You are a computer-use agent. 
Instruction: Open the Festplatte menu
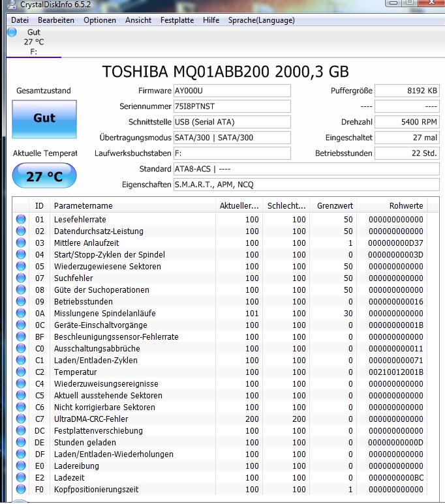tap(177, 20)
